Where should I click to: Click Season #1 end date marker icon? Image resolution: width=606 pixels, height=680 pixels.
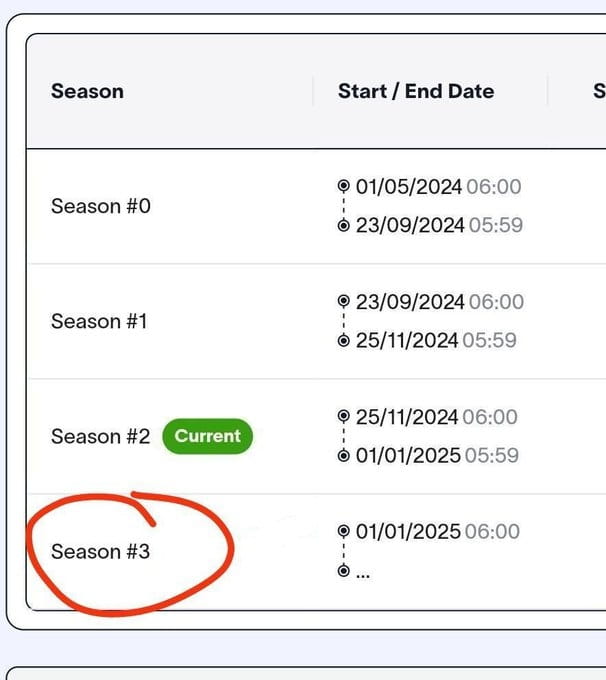tap(344, 340)
